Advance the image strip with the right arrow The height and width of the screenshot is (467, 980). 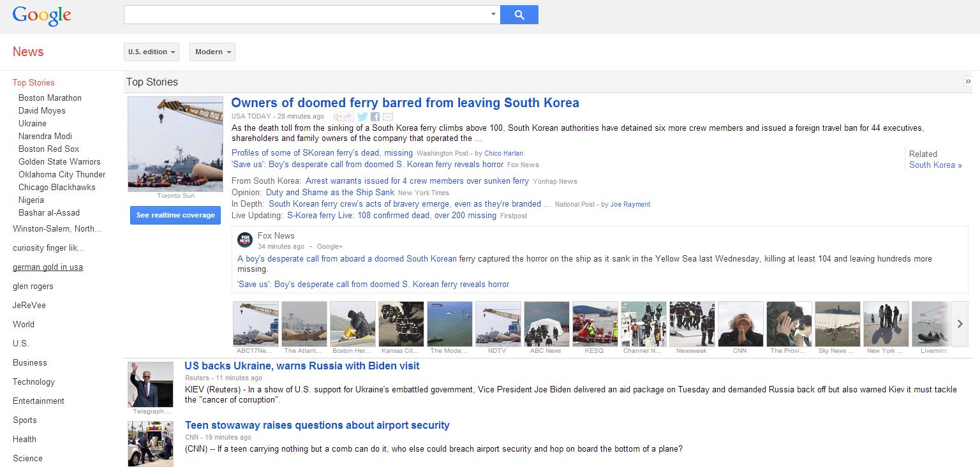(960, 324)
